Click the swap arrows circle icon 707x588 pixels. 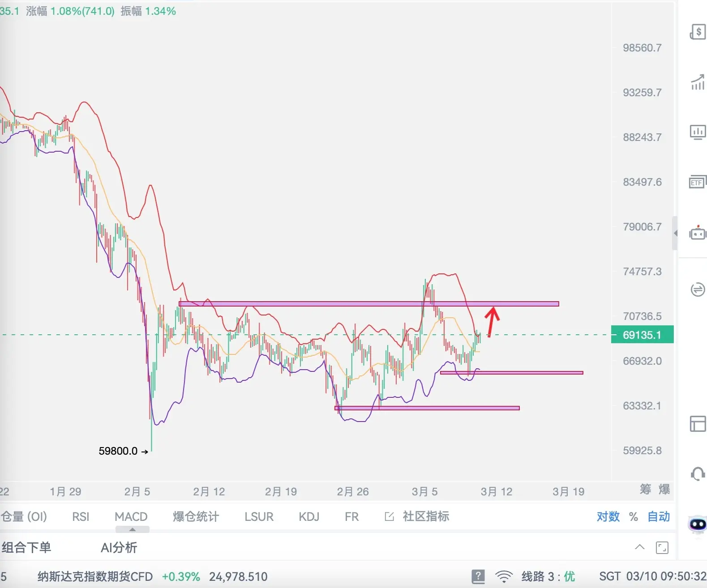698,290
